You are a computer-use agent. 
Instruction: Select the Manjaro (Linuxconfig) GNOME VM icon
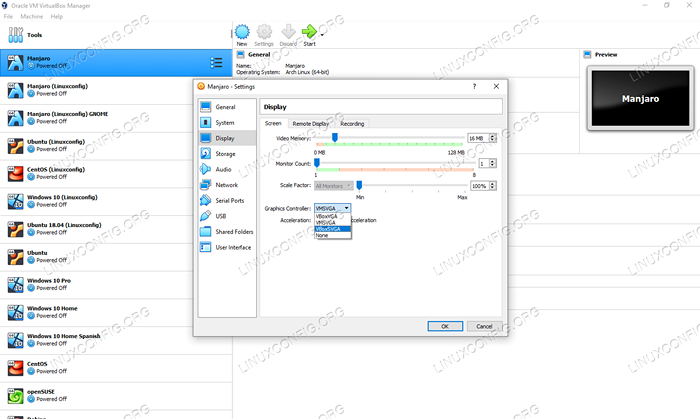click(16, 118)
